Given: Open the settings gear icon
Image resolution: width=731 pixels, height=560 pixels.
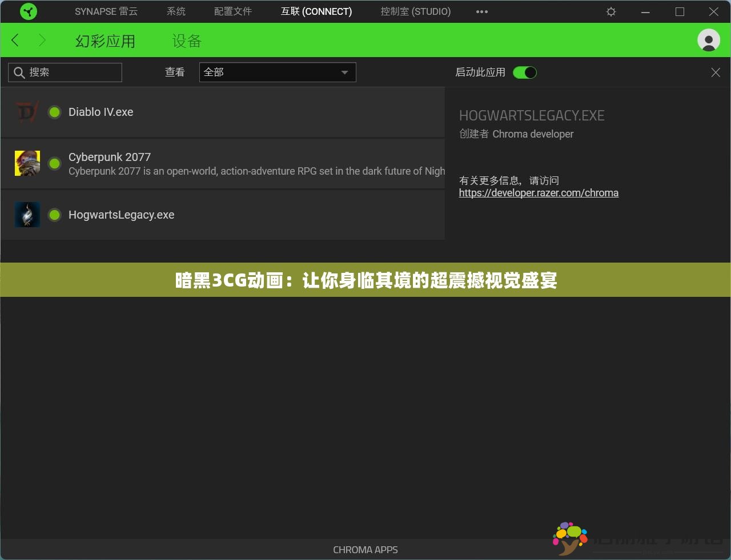Looking at the screenshot, I should click(x=611, y=11).
